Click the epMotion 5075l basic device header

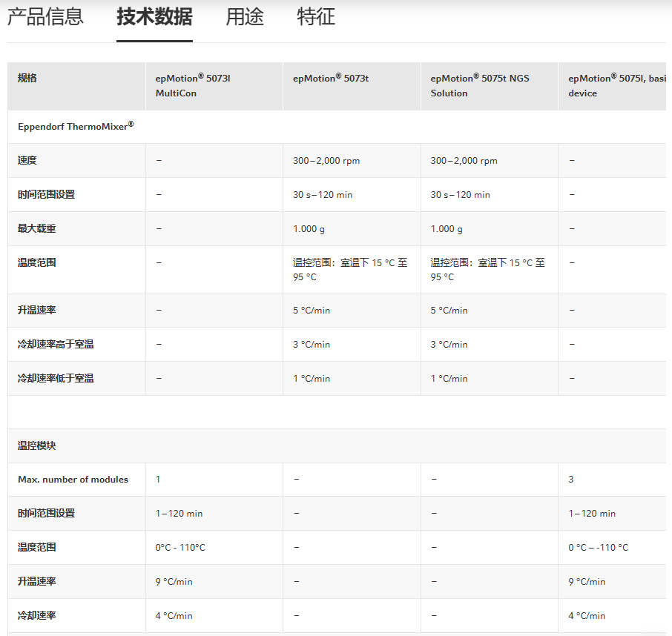tap(616, 85)
